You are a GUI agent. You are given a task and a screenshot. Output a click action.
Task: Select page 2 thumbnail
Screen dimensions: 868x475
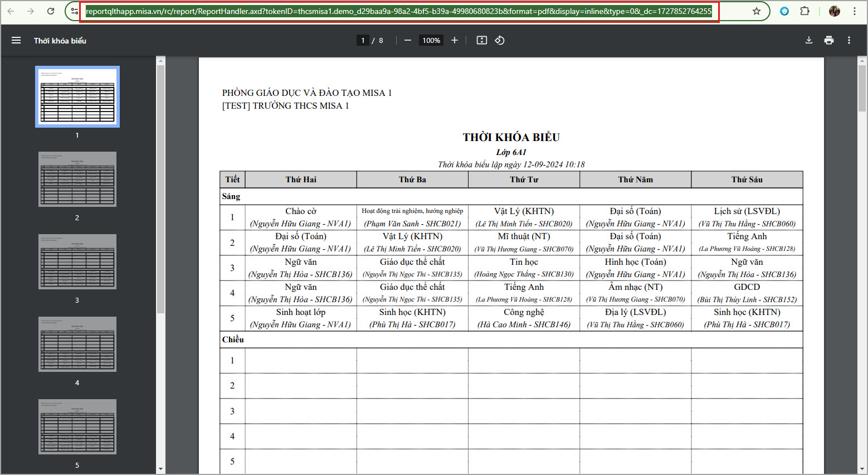77,179
